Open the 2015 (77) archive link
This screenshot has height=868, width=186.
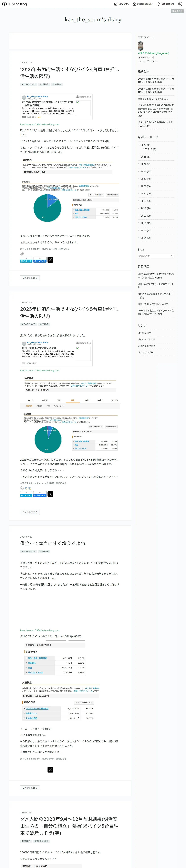tap(146, 230)
